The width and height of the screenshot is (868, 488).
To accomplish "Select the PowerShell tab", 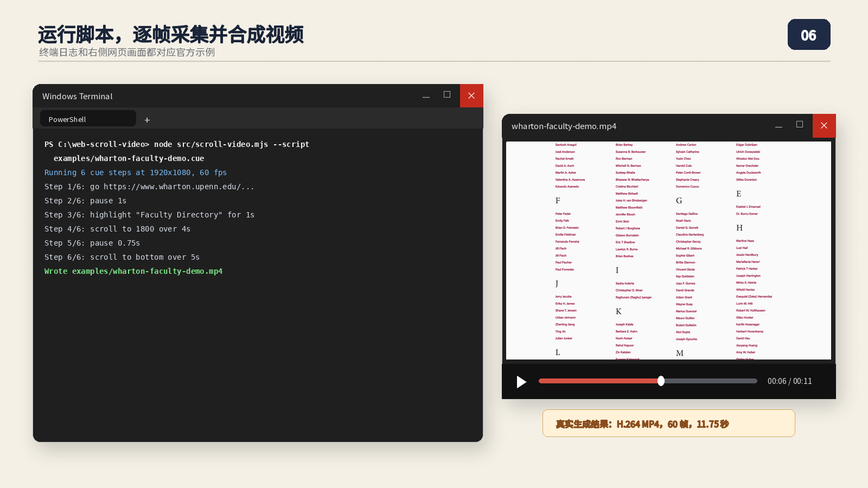I will pos(88,119).
